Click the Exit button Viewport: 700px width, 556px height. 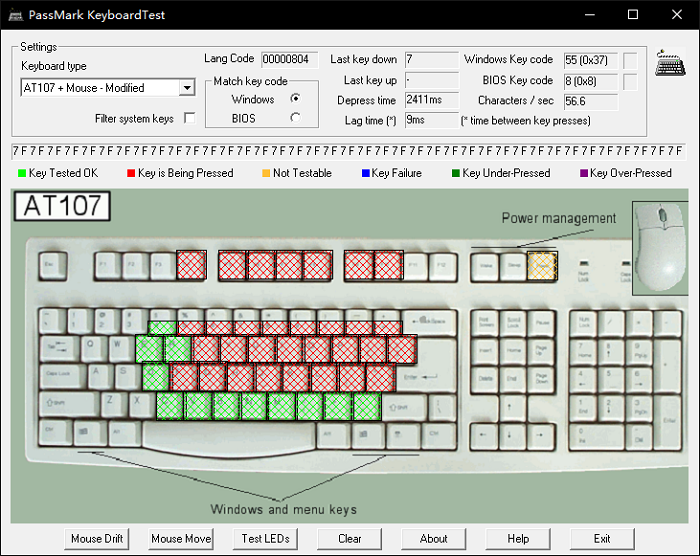[602, 539]
